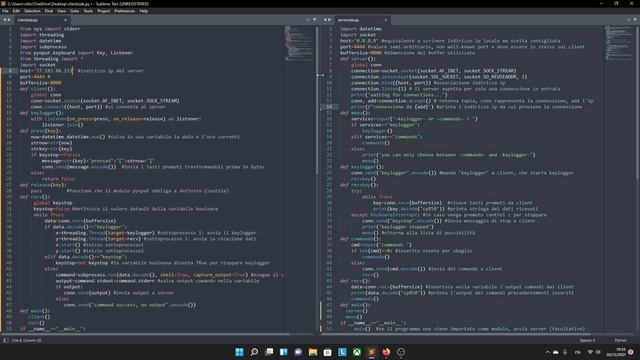Show hidden system tray icons
640x360 pixels.
click(x=547, y=352)
